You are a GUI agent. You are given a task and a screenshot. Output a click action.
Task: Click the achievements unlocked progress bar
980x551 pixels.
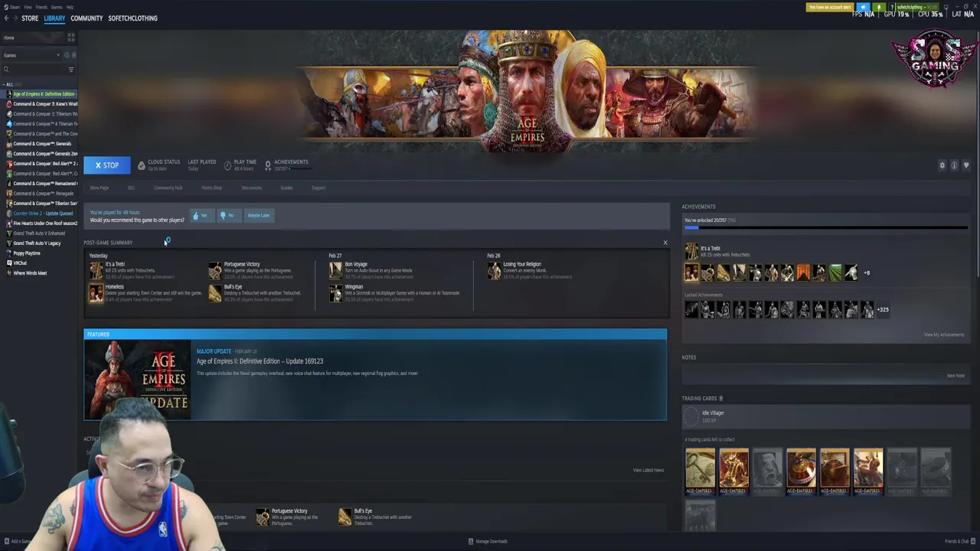(x=825, y=227)
